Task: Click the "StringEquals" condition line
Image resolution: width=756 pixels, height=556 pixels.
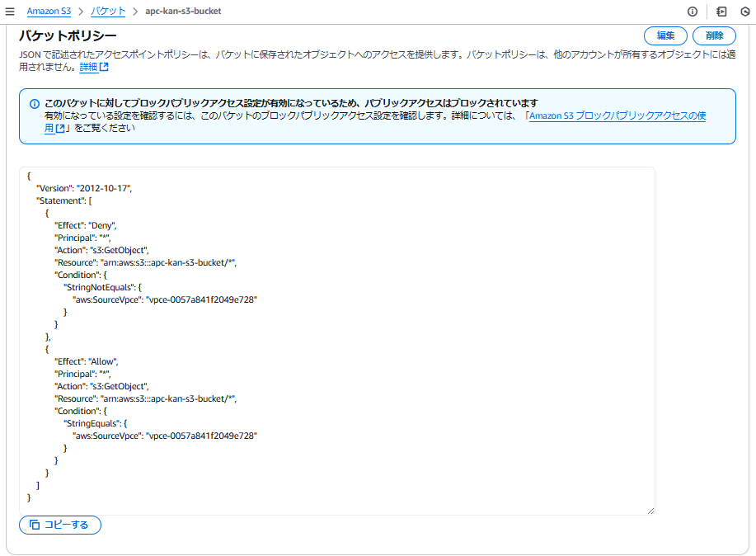Action: 96,423
